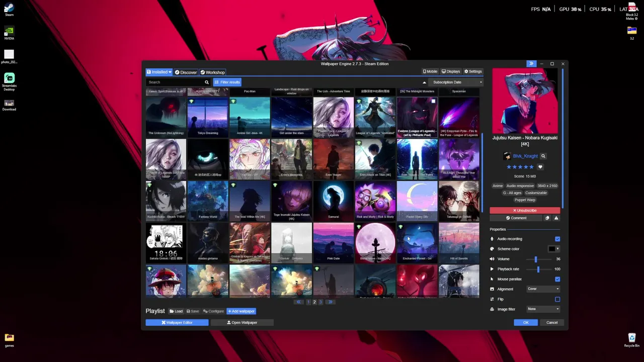Image resolution: width=644 pixels, height=362 pixels.
Task: Open the Installed tab dropdown arrow
Action: click(x=170, y=72)
